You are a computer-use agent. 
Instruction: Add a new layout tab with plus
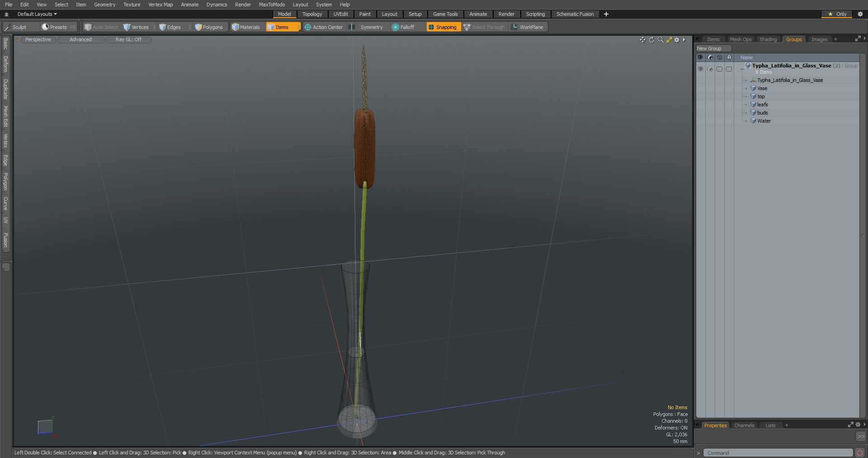[606, 14]
